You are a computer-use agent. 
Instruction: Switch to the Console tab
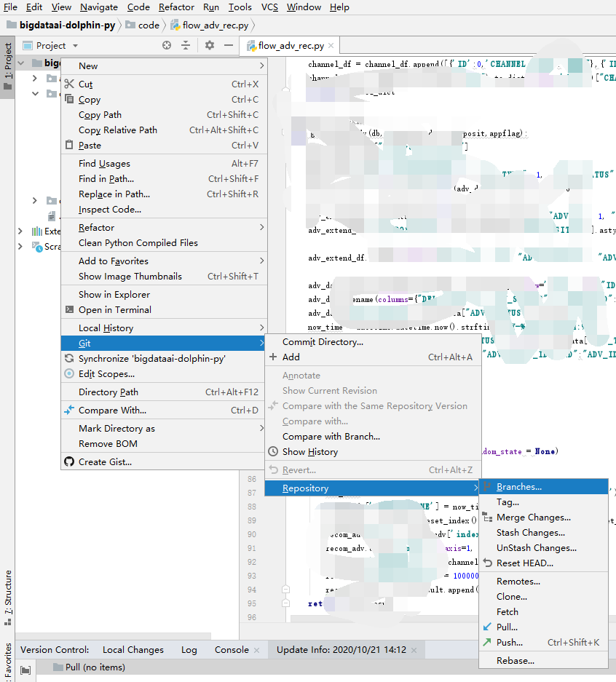coord(231,649)
